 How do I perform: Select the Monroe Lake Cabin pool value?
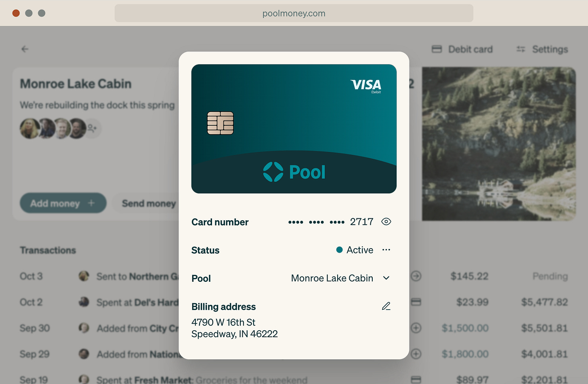click(x=332, y=278)
